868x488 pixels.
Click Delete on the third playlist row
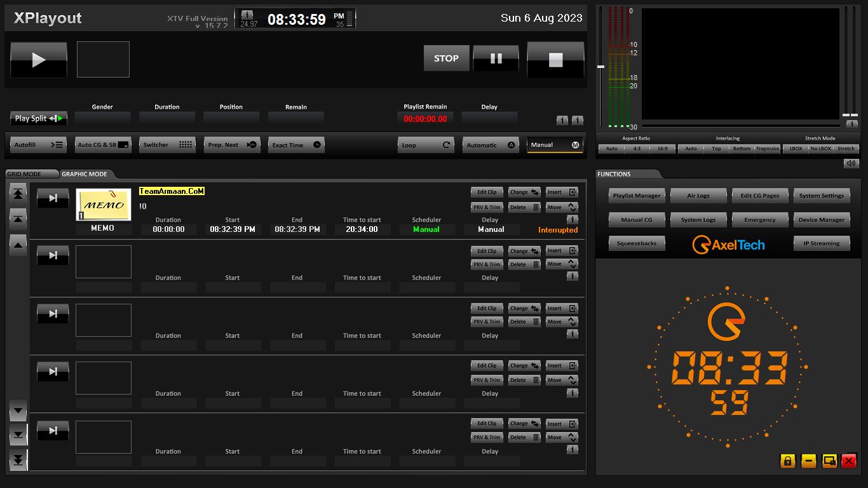coord(524,322)
